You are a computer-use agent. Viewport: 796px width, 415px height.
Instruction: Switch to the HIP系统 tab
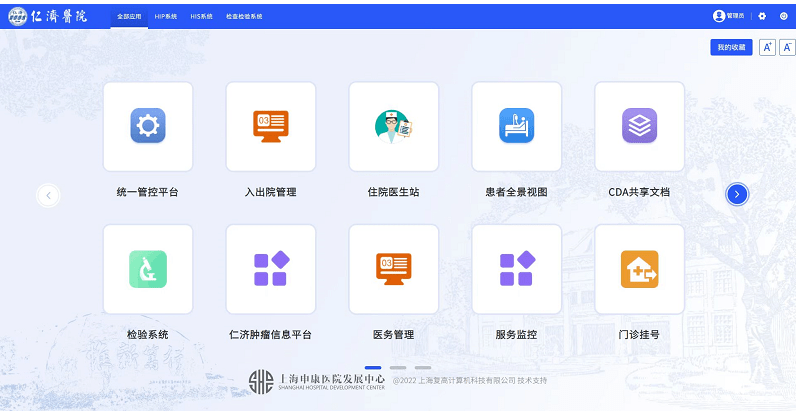tap(165, 16)
